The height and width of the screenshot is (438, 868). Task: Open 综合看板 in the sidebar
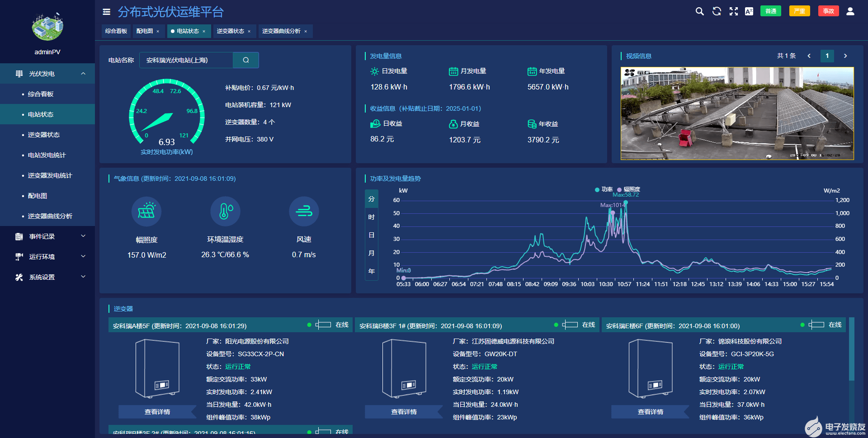point(47,94)
